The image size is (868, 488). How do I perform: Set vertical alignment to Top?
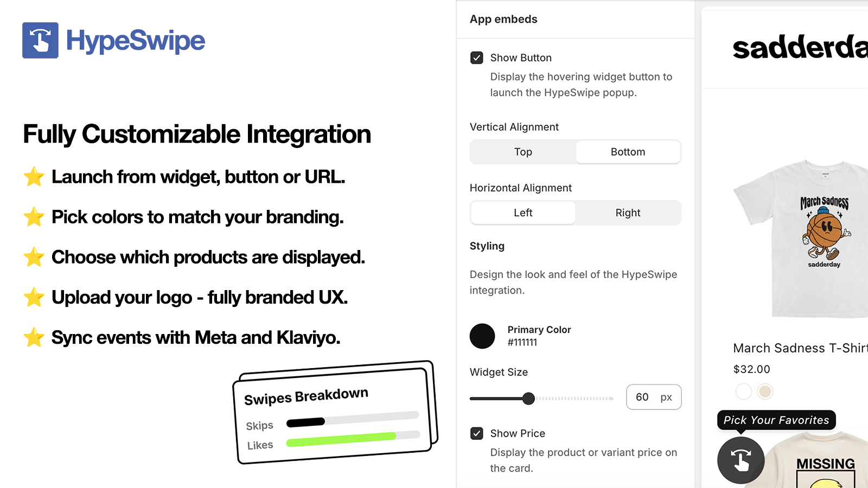click(523, 152)
